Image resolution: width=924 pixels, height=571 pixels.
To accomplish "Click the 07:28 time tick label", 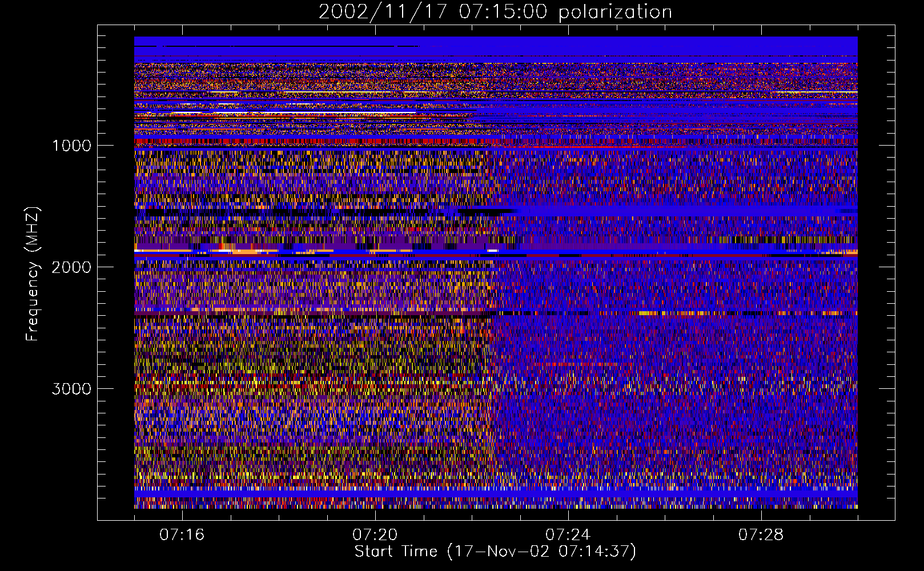I will tap(761, 535).
